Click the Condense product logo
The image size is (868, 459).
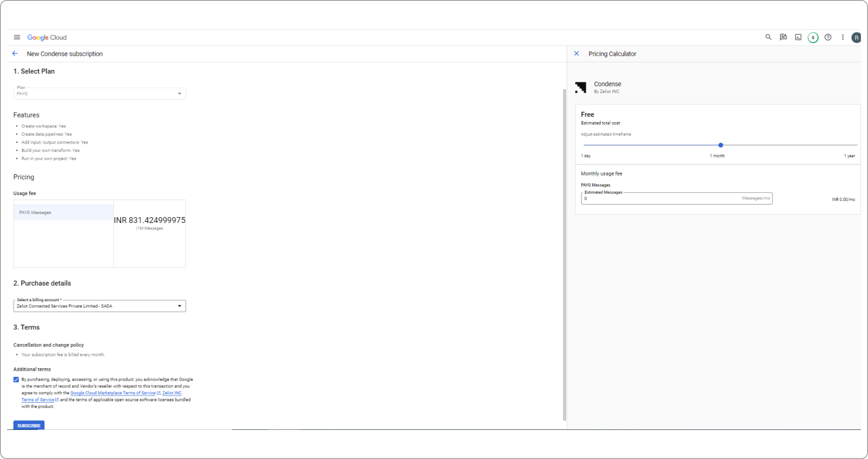click(x=580, y=88)
